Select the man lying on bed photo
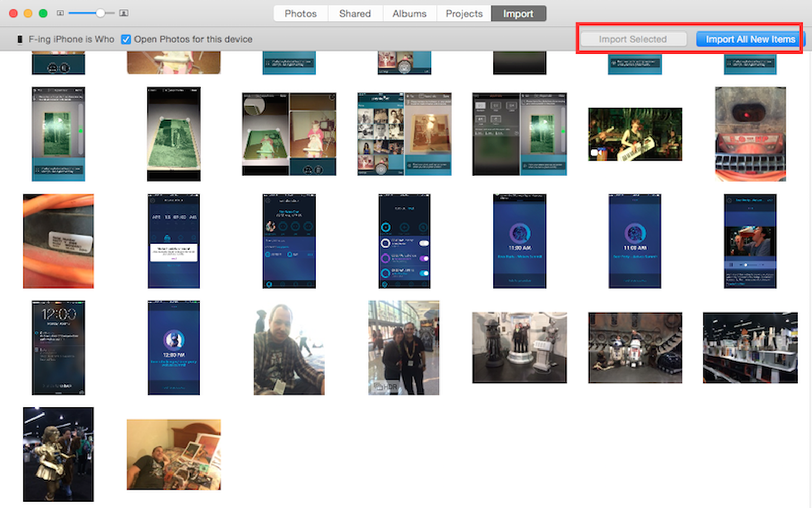 pyautogui.click(x=174, y=454)
